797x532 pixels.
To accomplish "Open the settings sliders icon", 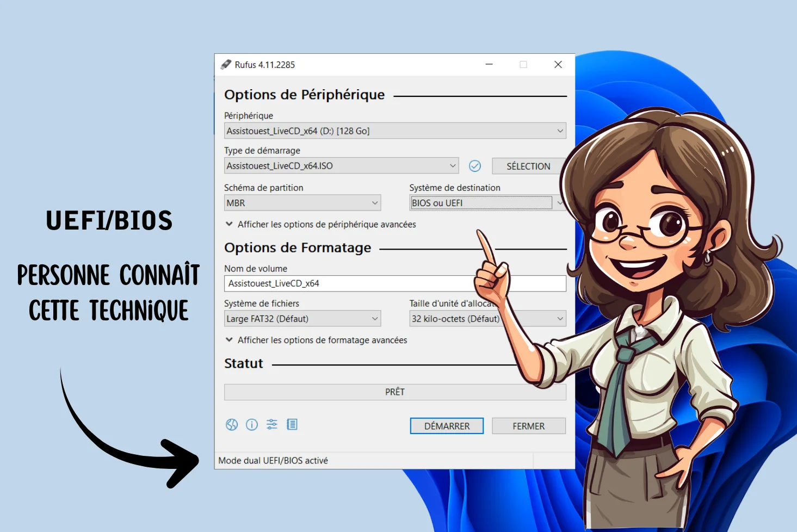I will point(272,425).
